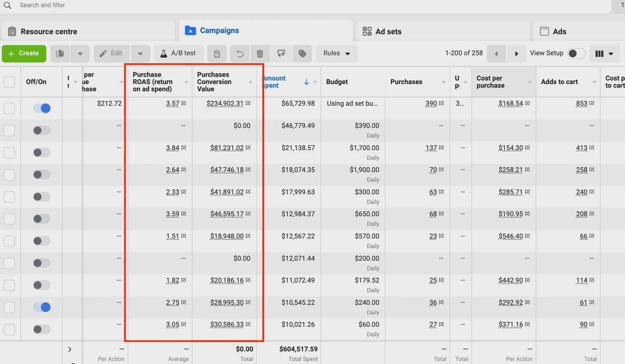Click the undo arrow icon
Image resolution: width=625 pixels, height=364 pixels.
(x=240, y=54)
